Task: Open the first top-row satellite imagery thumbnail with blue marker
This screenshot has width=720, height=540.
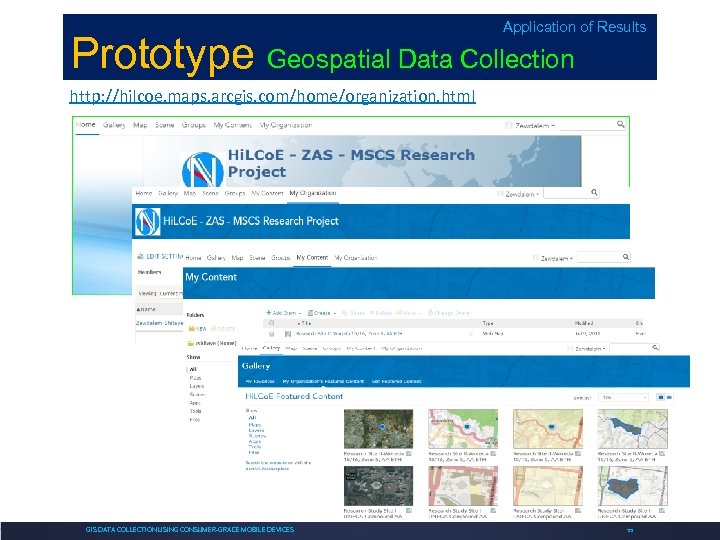Action: click(378, 429)
